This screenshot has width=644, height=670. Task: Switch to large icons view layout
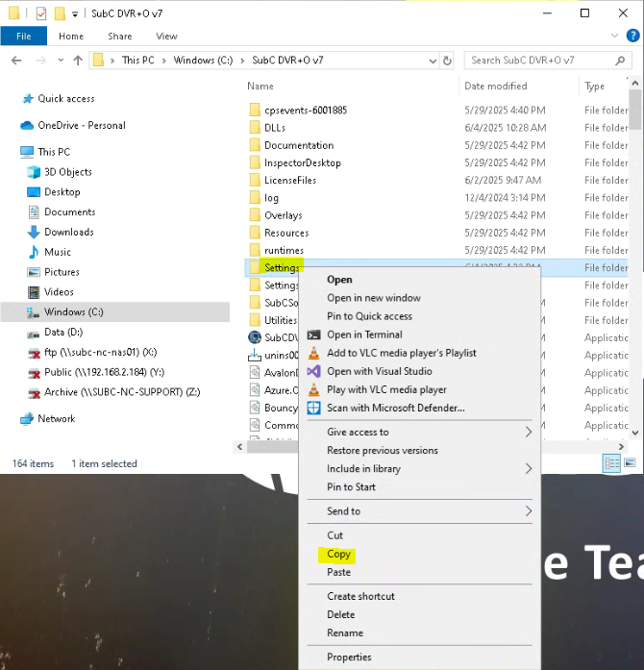[631, 463]
